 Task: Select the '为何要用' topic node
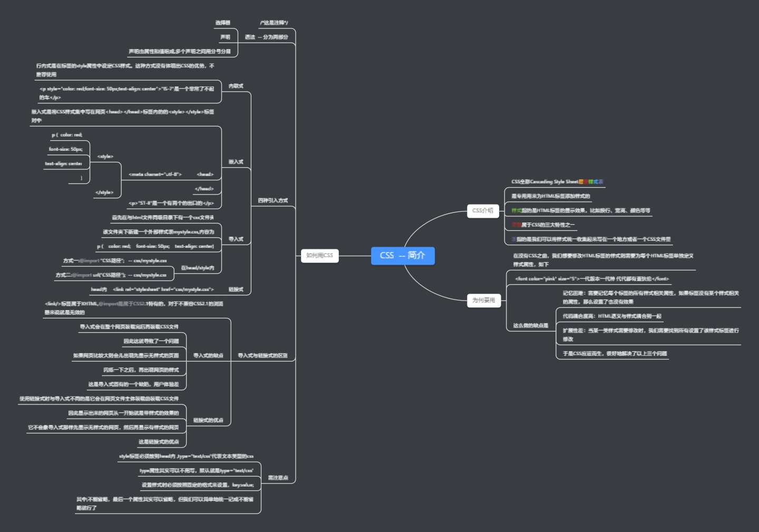pos(483,300)
